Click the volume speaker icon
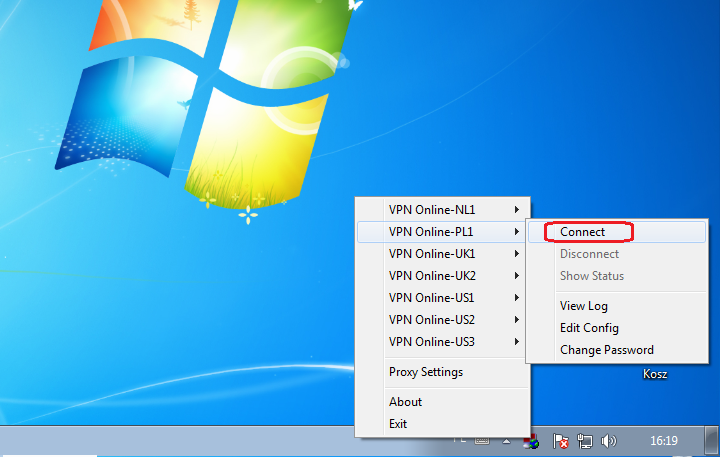The width and height of the screenshot is (720, 457). point(609,441)
